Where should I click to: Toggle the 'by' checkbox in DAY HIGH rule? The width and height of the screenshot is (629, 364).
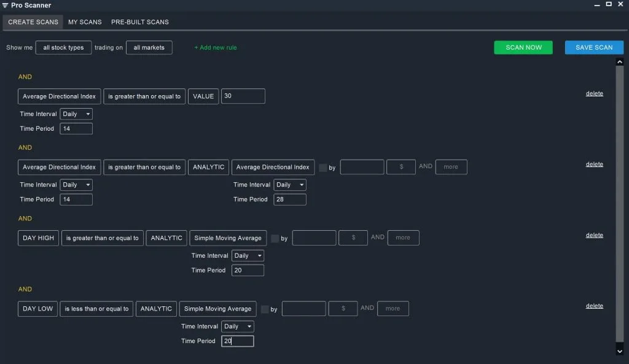tap(275, 239)
